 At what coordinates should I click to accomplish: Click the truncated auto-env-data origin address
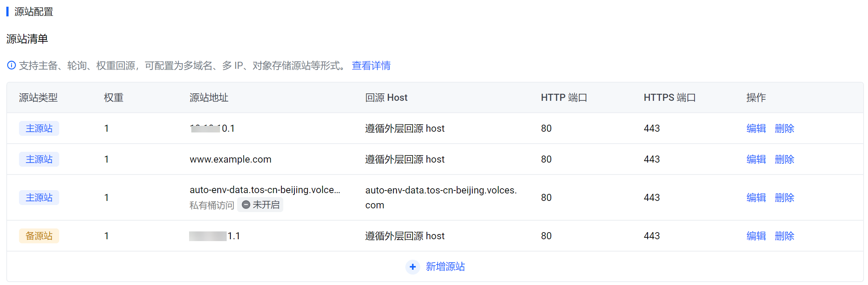click(x=265, y=190)
